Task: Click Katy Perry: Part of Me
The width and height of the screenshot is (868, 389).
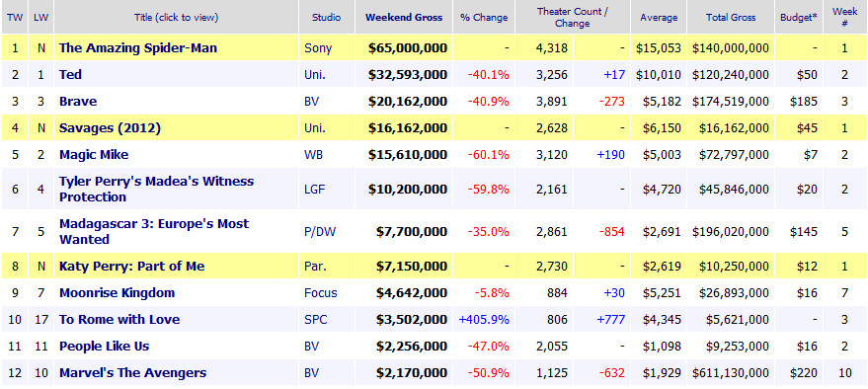Action: point(131,267)
